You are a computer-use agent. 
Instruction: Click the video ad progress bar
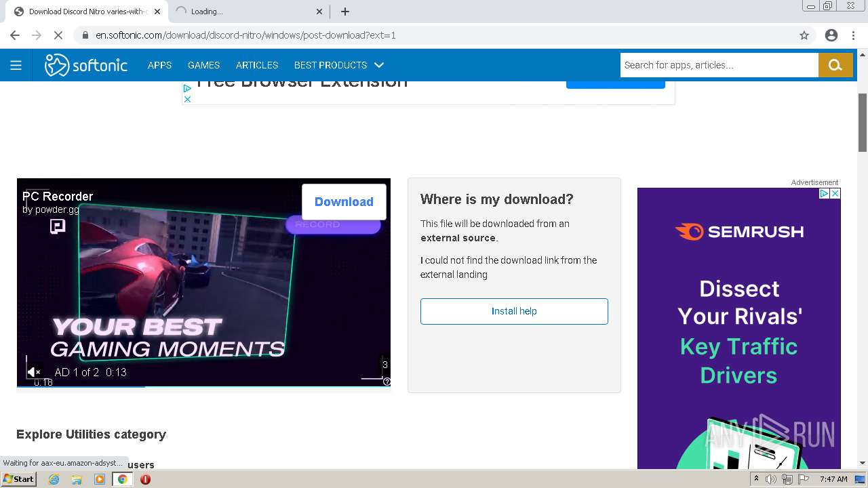203,386
